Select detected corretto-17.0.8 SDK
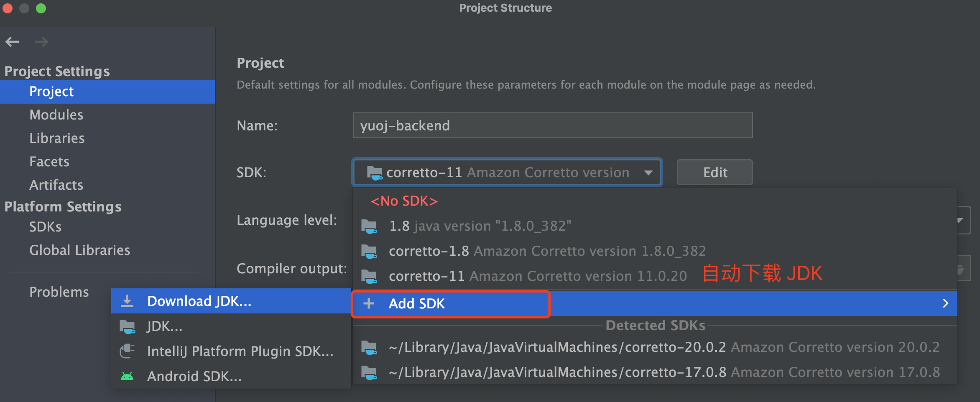Screen dimensions: 980x402 (x=664, y=372)
